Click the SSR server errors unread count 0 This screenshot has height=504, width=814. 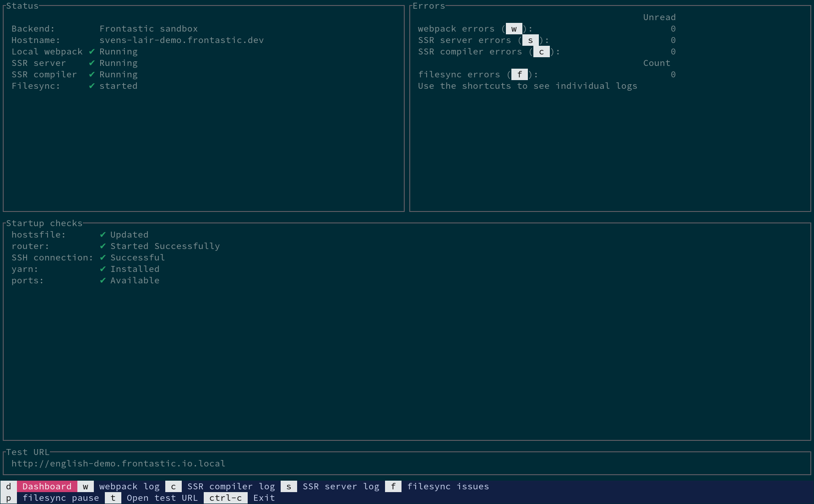pos(673,40)
